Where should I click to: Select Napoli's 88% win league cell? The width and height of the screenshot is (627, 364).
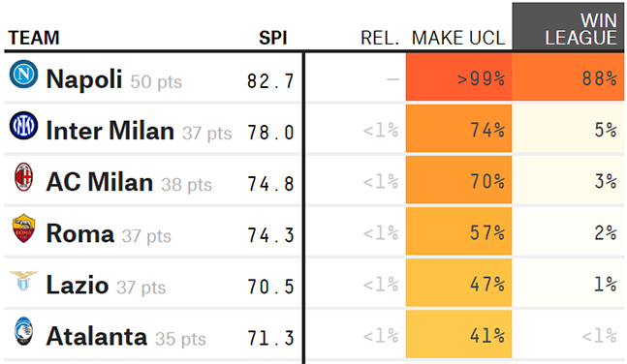[568, 76]
